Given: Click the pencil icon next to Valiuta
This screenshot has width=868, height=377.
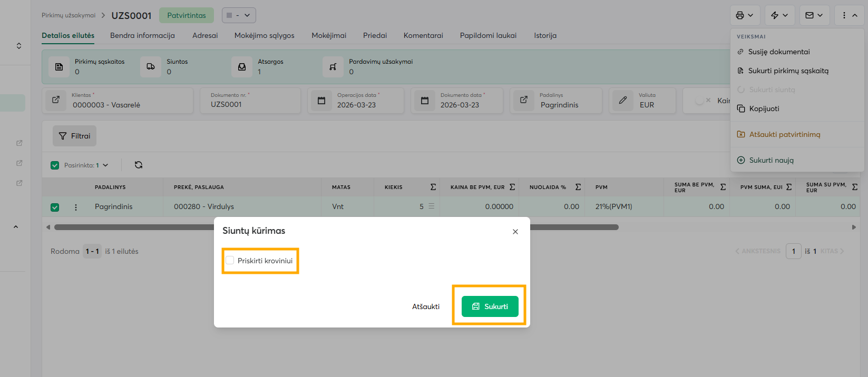Looking at the screenshot, I should click(623, 100).
